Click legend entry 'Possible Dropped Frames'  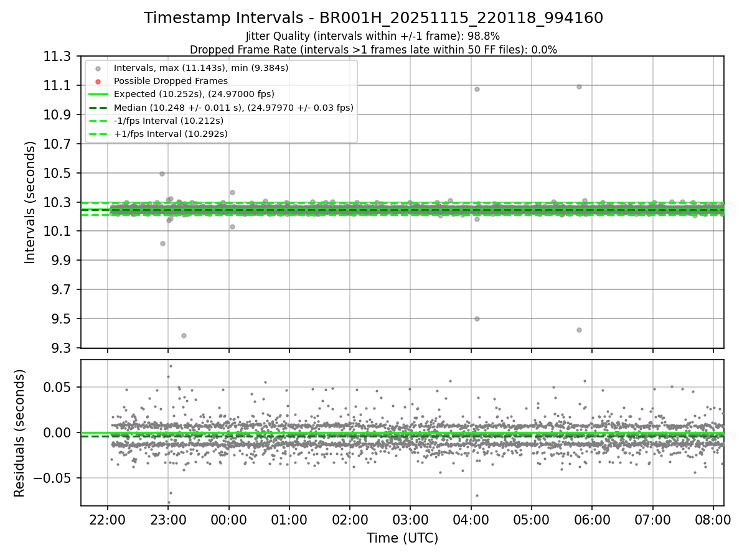(x=171, y=81)
